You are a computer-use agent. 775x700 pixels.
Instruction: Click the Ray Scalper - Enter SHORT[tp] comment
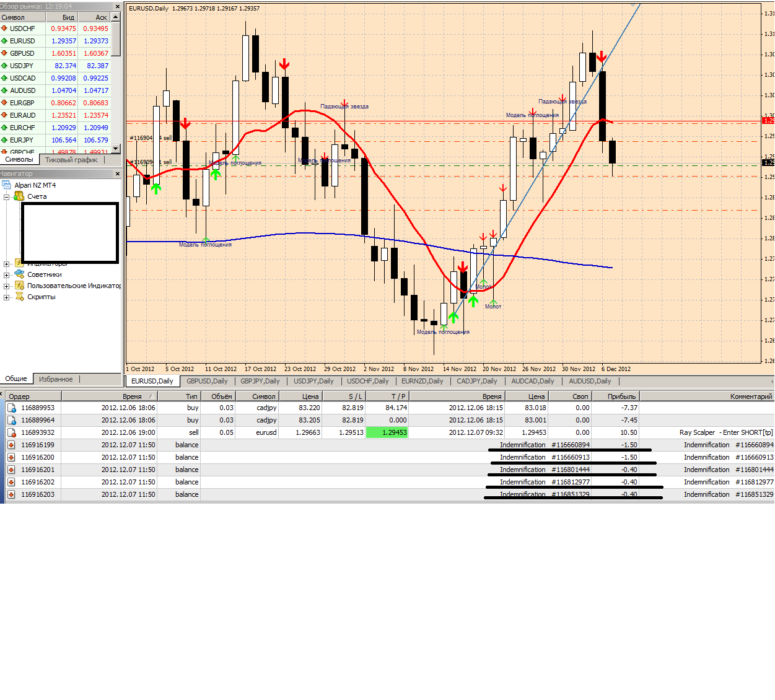(x=726, y=432)
